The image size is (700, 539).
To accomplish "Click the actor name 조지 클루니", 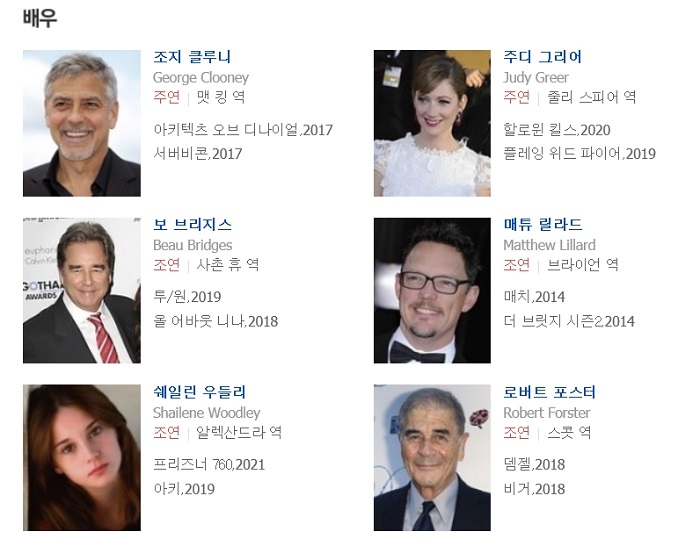I will pos(192,57).
